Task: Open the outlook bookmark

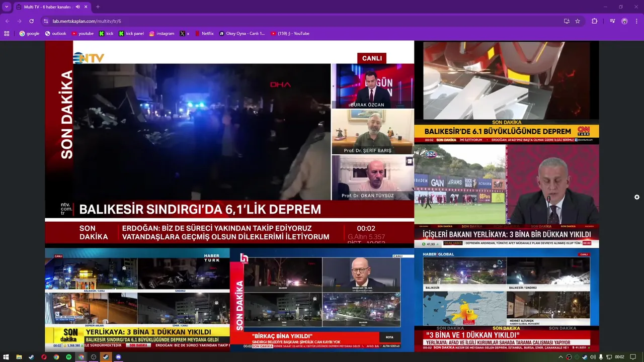Action: click(x=55, y=34)
